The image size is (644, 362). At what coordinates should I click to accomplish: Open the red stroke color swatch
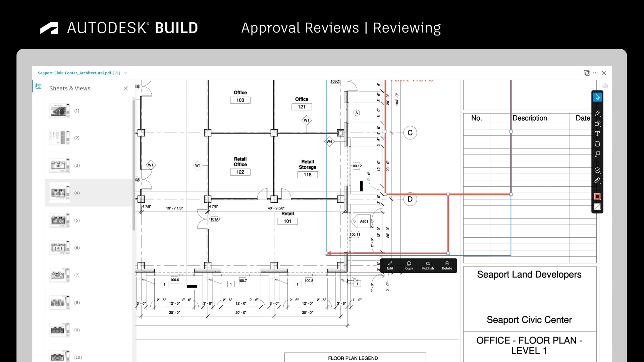[597, 197]
